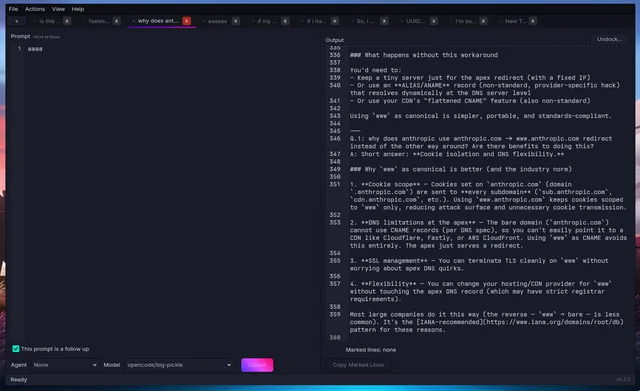Click the "Ready" status bar text
640x391 pixels.
pyautogui.click(x=18, y=380)
